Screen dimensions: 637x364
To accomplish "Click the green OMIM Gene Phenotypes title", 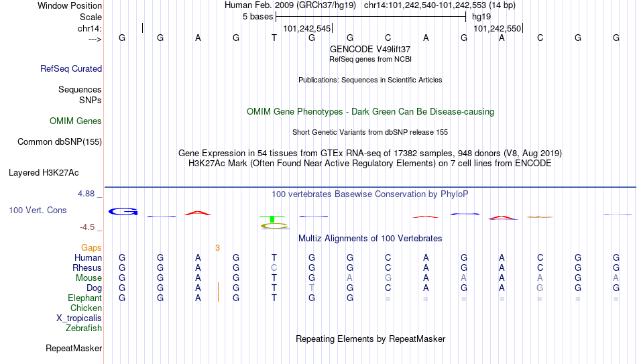I will point(370,112).
